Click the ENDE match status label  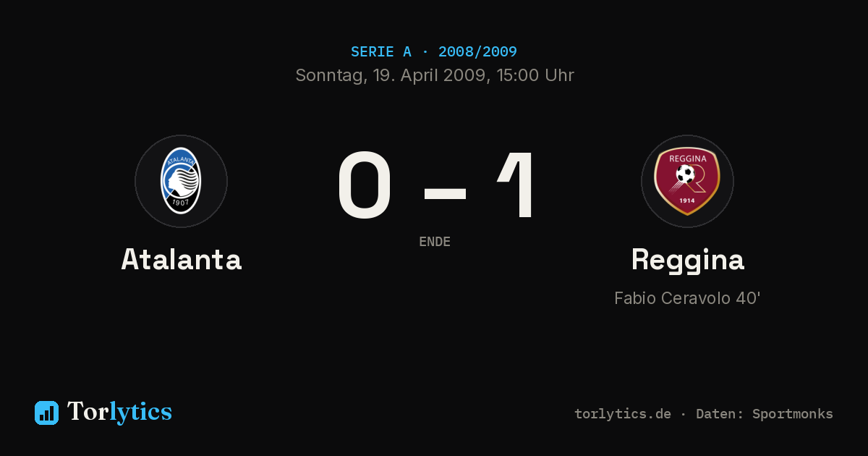pyautogui.click(x=435, y=242)
